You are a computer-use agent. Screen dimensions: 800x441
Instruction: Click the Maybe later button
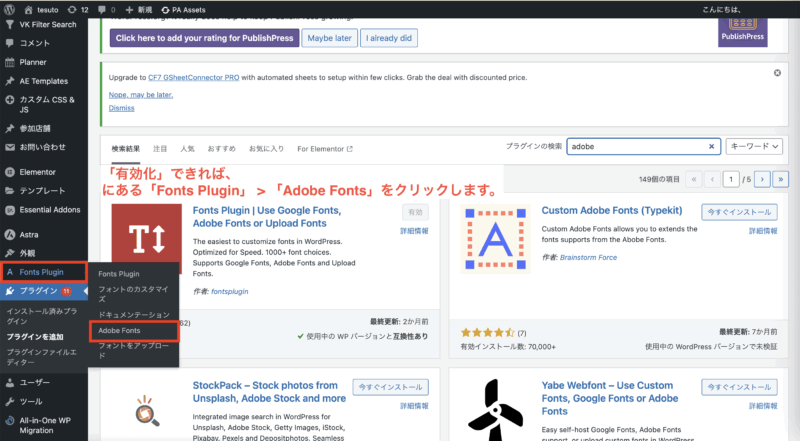(x=330, y=38)
